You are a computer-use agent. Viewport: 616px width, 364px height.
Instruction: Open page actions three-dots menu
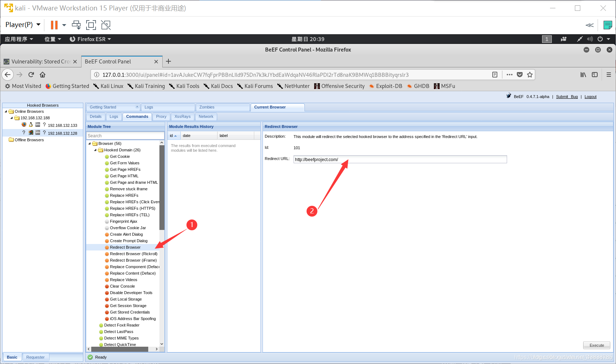pos(509,75)
